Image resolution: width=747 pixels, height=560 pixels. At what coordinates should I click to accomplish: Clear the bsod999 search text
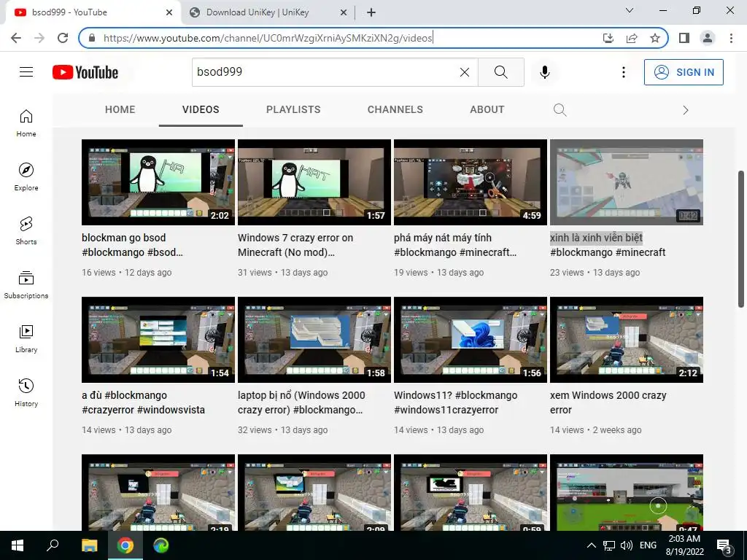[465, 72]
